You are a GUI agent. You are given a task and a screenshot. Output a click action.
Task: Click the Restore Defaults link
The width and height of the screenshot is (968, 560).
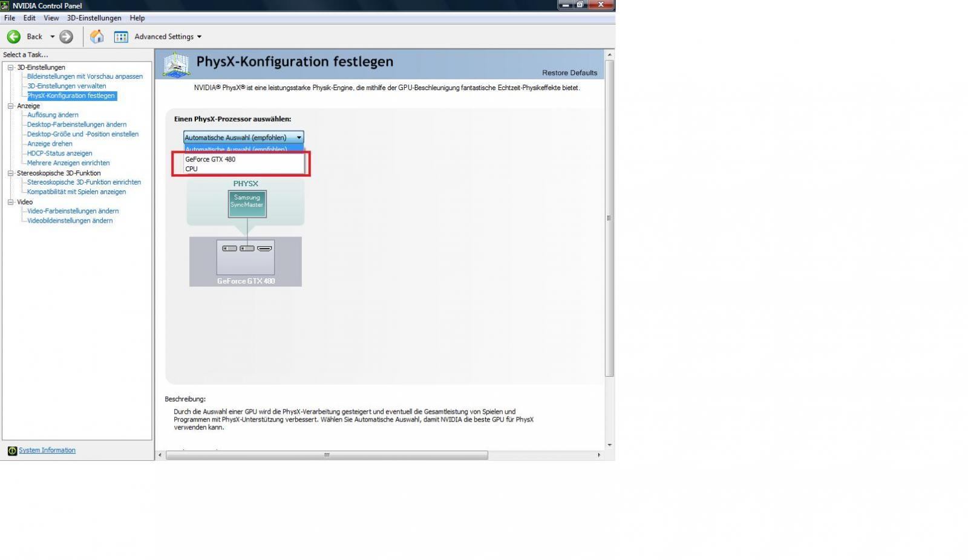[x=569, y=73]
